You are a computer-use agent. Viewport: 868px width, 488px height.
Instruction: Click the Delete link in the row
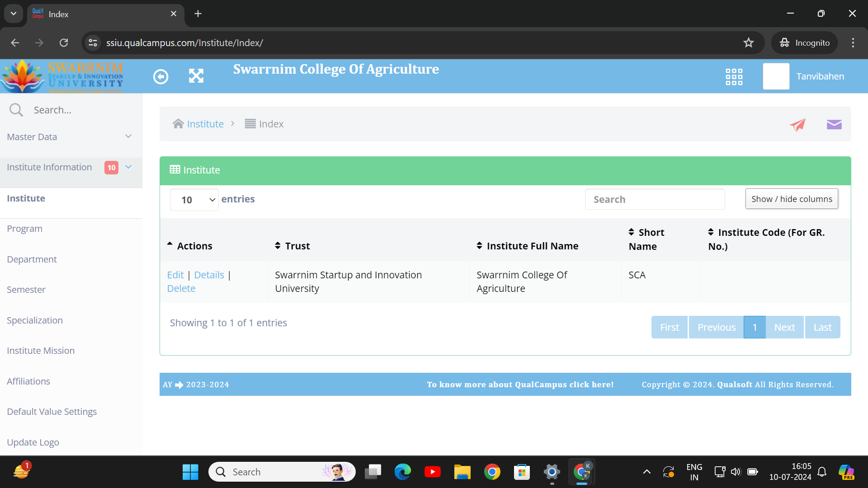click(181, 288)
